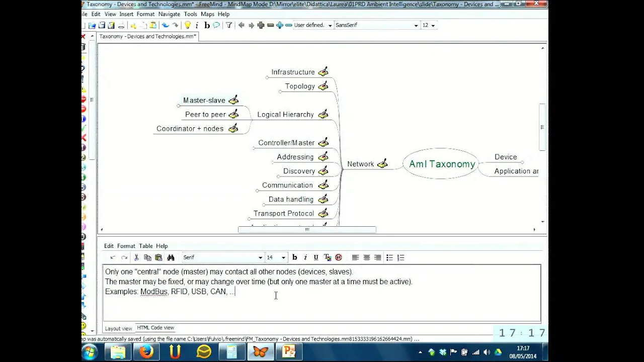Open the View menu
644x362 pixels.
coord(110,14)
